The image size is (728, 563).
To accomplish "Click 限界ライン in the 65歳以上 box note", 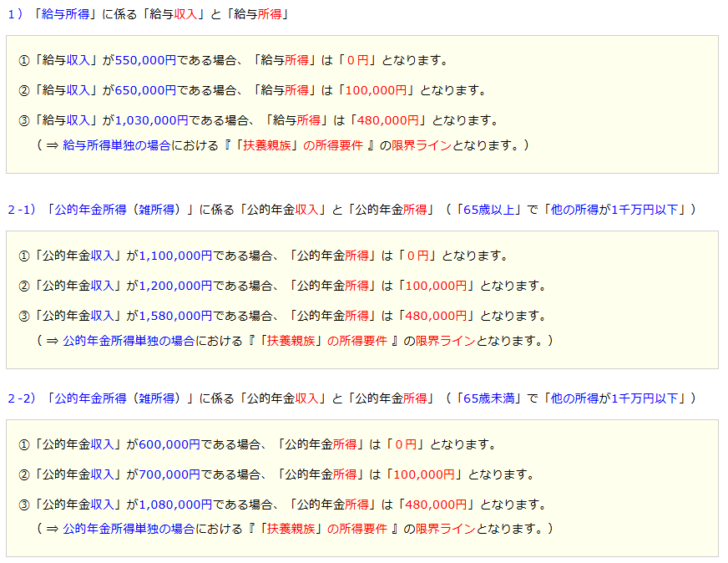I will 446,341.
